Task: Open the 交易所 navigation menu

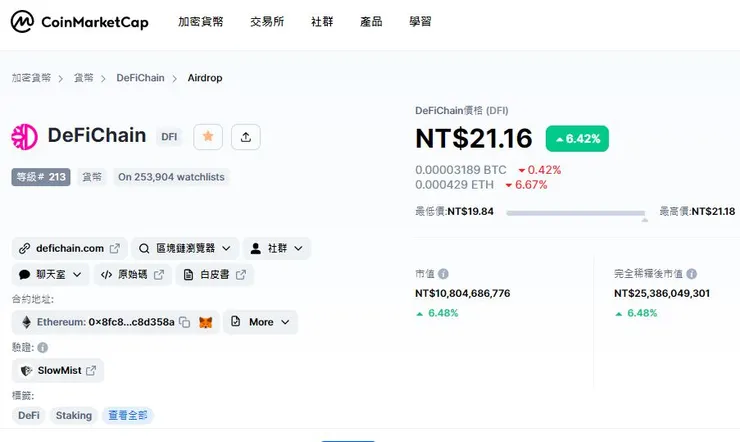Action: [267, 22]
